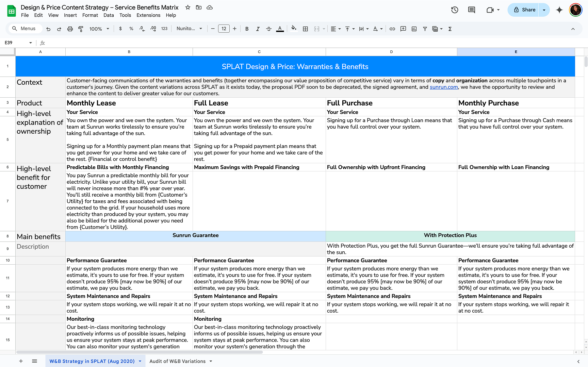Toggle strikethrough formatting
This screenshot has width=588, height=367.
[x=269, y=29]
